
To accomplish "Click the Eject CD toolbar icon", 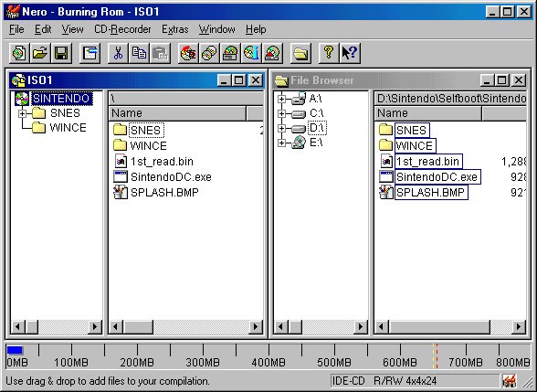I will pos(272,53).
